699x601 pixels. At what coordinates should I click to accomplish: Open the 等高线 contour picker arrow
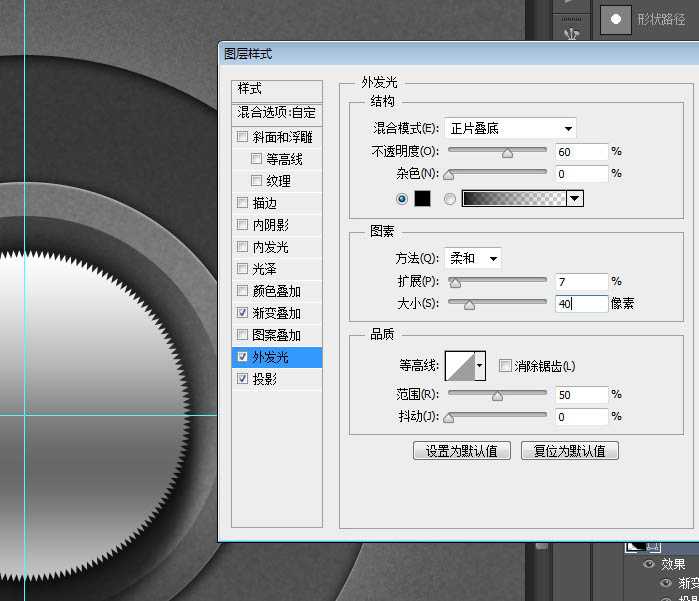tap(480, 366)
